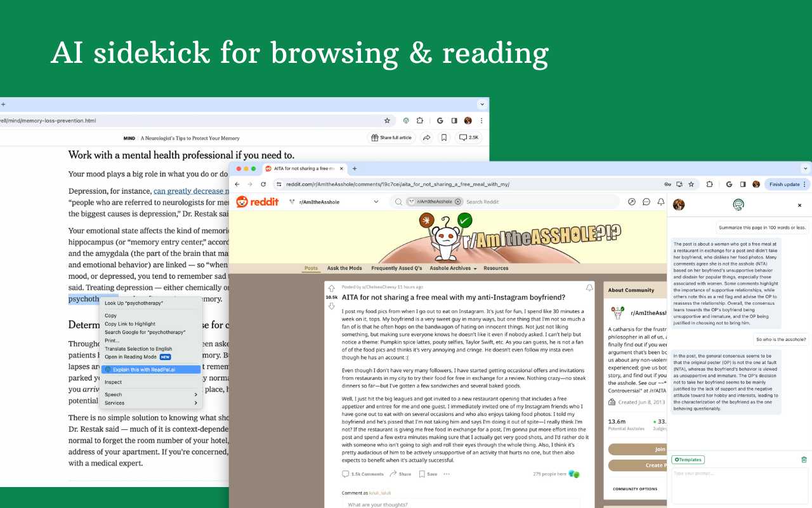Open the extensions puzzle icon in the Reddit window

[x=709, y=184]
